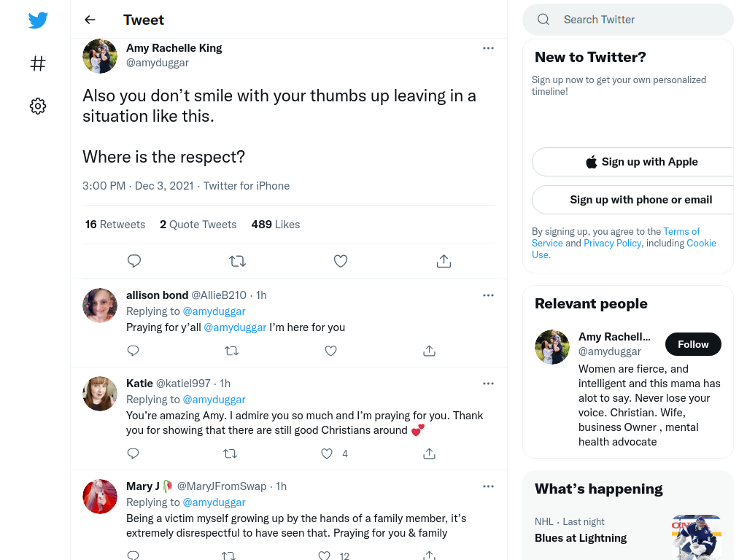View the 2 Quote Tweets
The height and width of the screenshot is (560, 747).
(x=198, y=225)
